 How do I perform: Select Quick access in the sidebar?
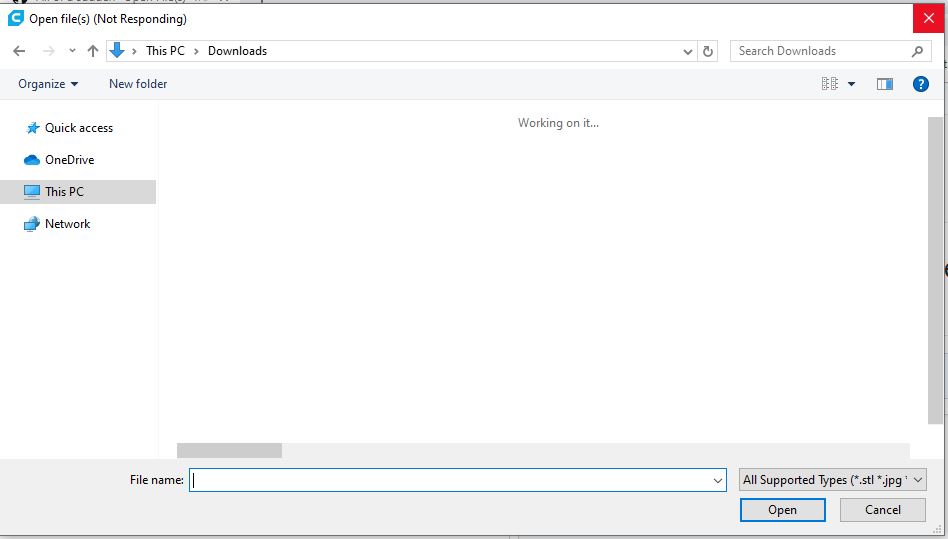(79, 127)
